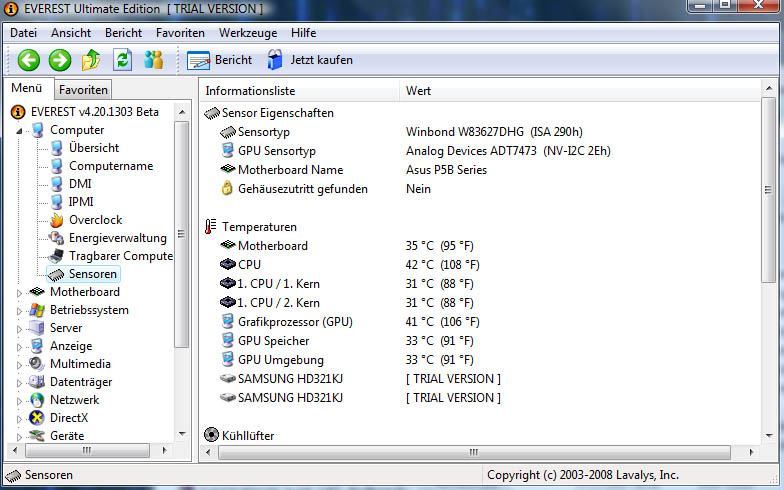Expand the Multimedia tree node
This screenshot has width=784, height=490.
click(x=19, y=365)
